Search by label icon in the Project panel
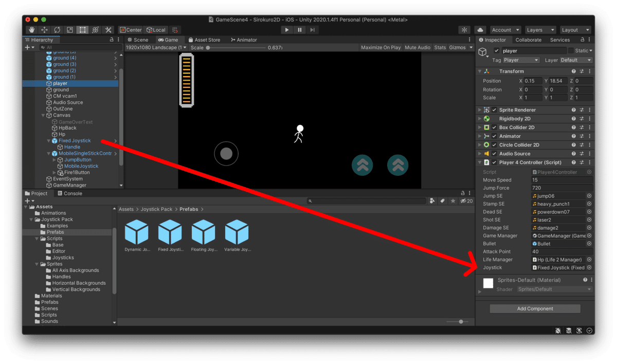 [442, 201]
